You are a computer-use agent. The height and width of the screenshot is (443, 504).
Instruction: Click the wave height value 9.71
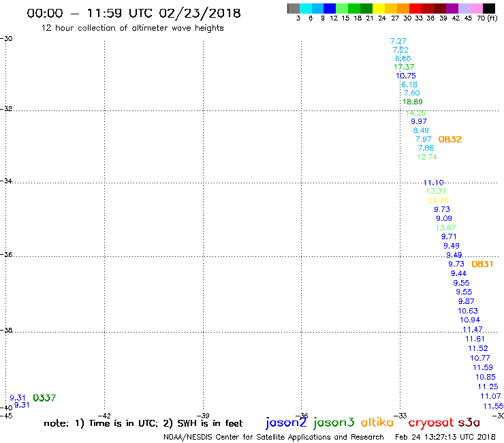click(449, 236)
